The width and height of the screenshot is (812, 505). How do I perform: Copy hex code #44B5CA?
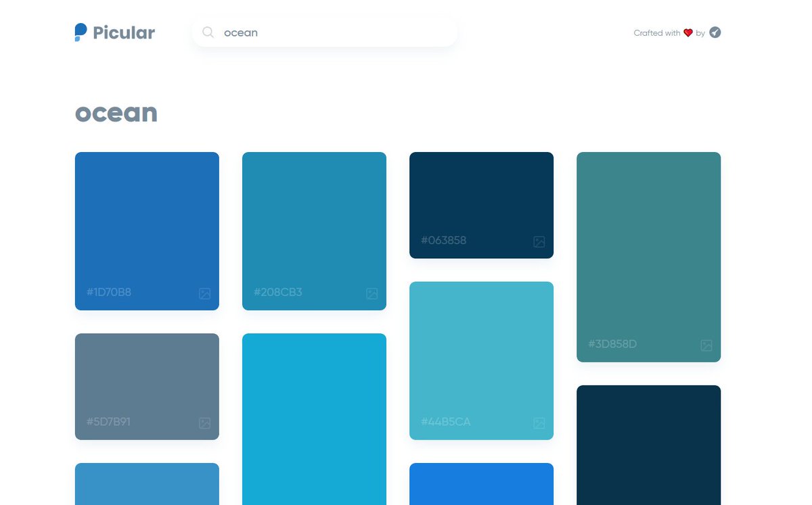[x=446, y=422]
